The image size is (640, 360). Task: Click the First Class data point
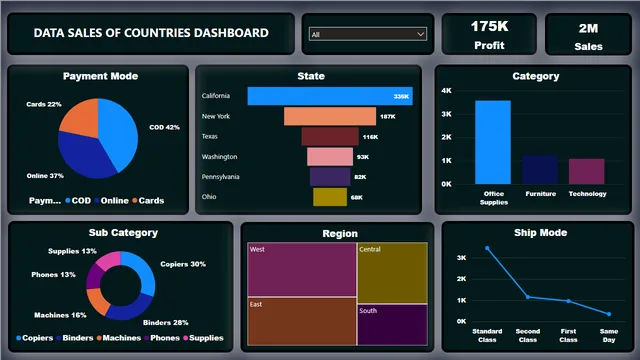(568, 301)
